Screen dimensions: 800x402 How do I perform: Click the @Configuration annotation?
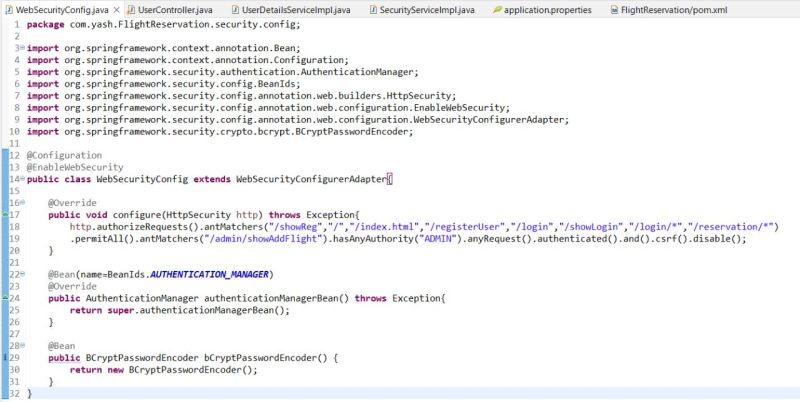tap(64, 155)
